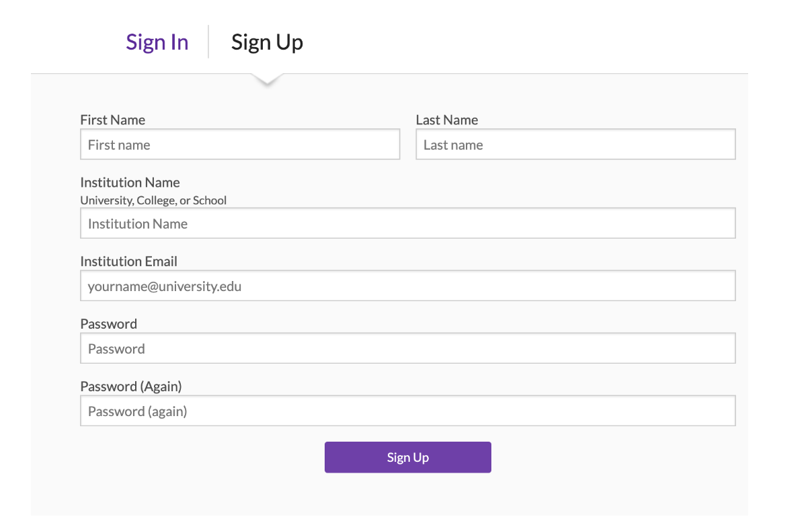Switch to the Sign In tab
This screenshot has width=812, height=523.
[x=157, y=42]
